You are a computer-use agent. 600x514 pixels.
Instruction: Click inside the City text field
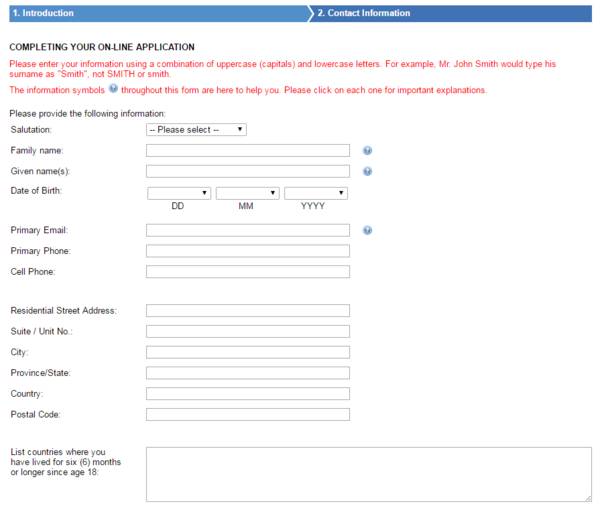pyautogui.click(x=248, y=352)
